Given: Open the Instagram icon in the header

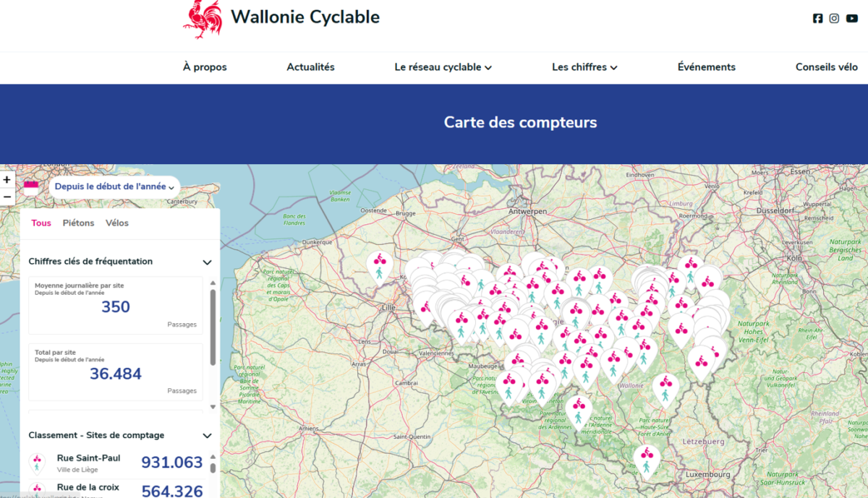Looking at the screenshot, I should pos(834,18).
